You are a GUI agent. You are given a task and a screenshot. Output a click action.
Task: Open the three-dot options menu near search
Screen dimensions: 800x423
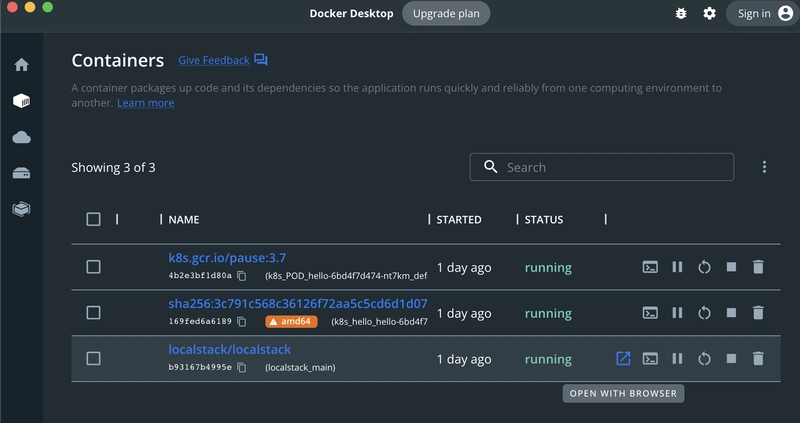(x=764, y=167)
